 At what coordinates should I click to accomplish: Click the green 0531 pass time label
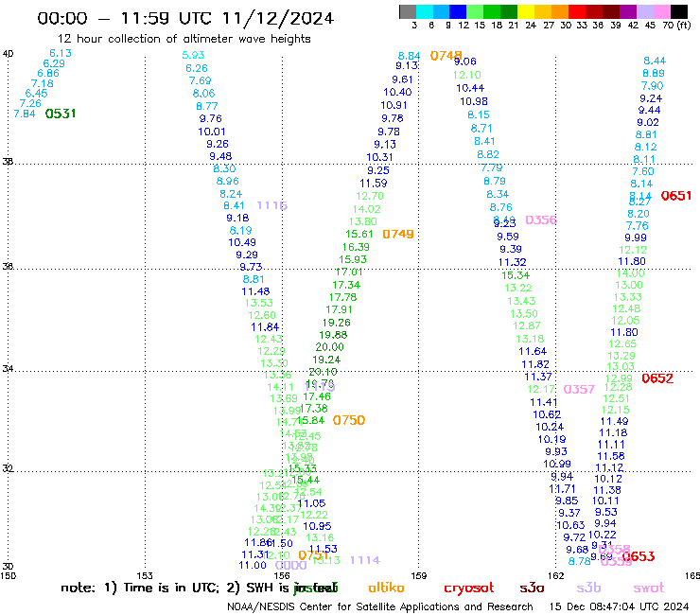[x=61, y=114]
